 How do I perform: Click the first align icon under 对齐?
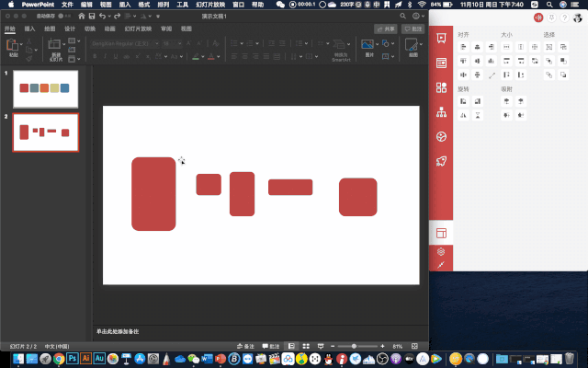[463, 48]
